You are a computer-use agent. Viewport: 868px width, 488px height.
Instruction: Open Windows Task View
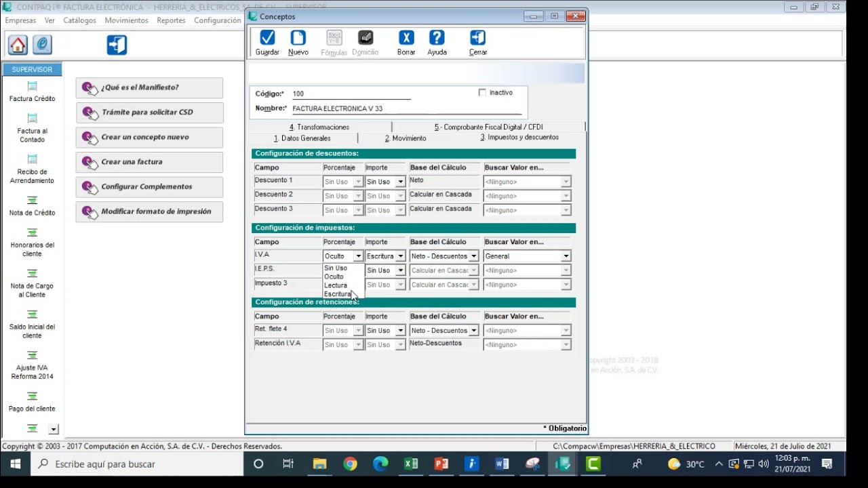point(288,464)
